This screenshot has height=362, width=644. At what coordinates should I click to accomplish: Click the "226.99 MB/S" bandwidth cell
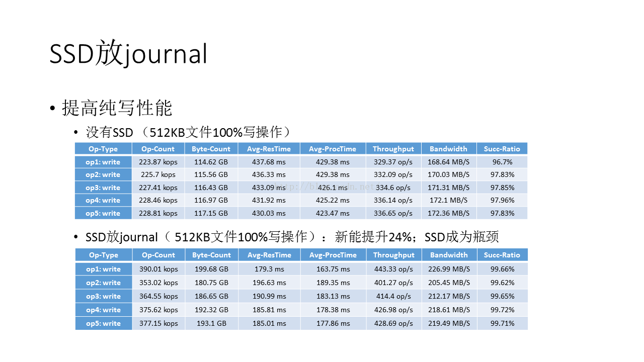(x=449, y=269)
